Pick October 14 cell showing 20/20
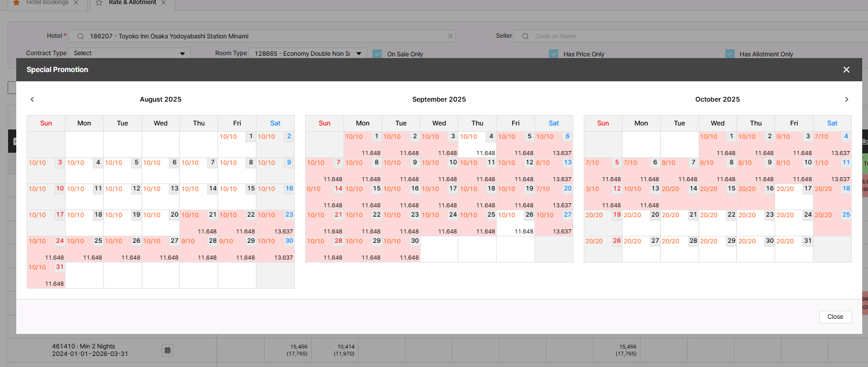 coord(679,196)
